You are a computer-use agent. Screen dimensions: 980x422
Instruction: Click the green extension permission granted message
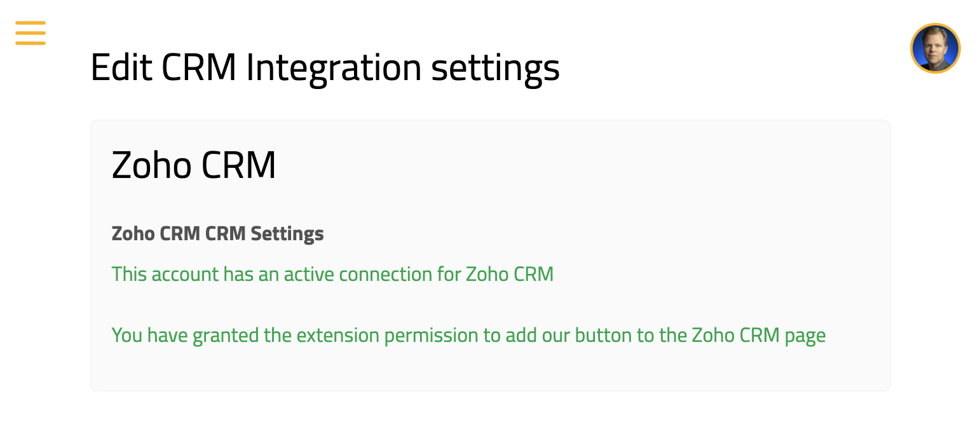468,335
